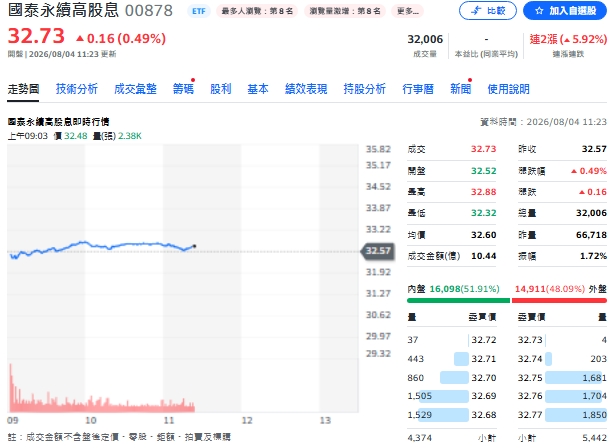Open the 股利 tab
The image size is (616, 448).
tap(220, 89)
